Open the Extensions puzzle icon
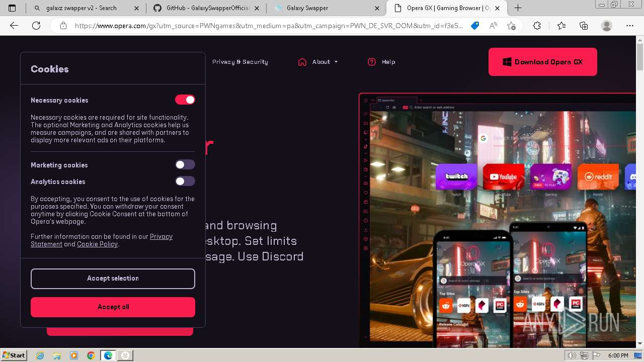This screenshot has height=362, width=644. pos(537,26)
